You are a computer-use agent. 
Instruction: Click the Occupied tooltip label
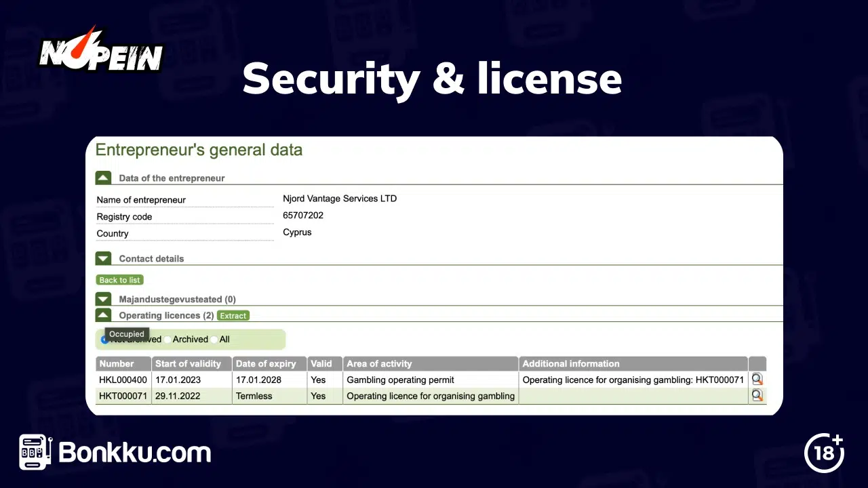(126, 333)
